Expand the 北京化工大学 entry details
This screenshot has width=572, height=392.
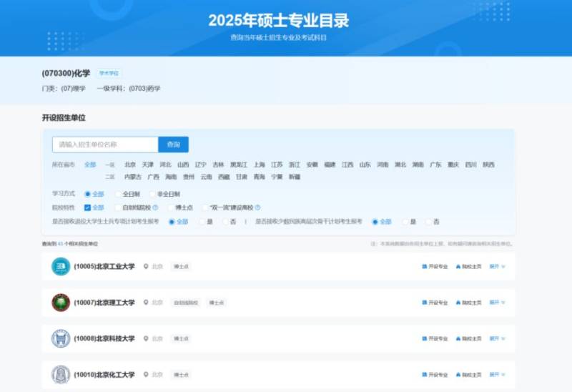(497, 374)
